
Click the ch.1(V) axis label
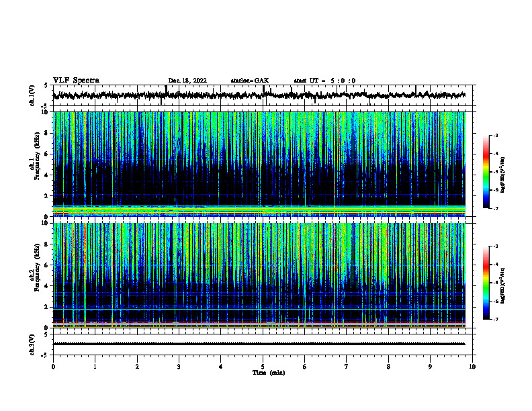pos(32,95)
